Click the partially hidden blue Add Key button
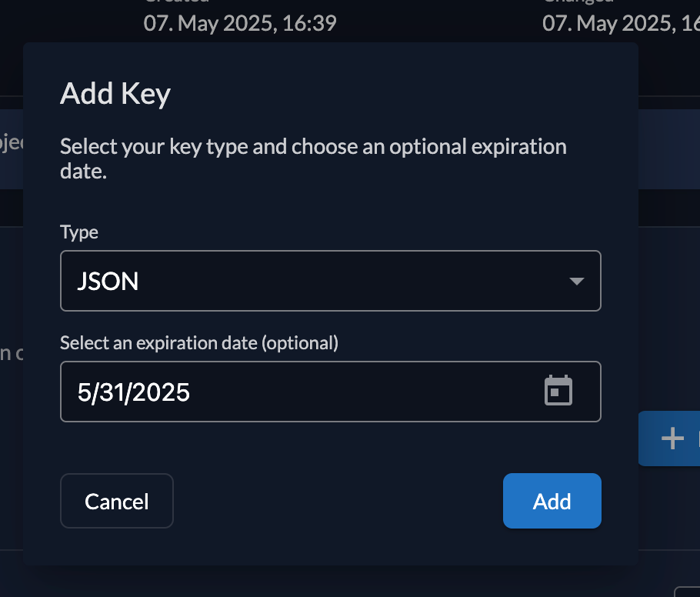The width and height of the screenshot is (700, 597). (672, 439)
